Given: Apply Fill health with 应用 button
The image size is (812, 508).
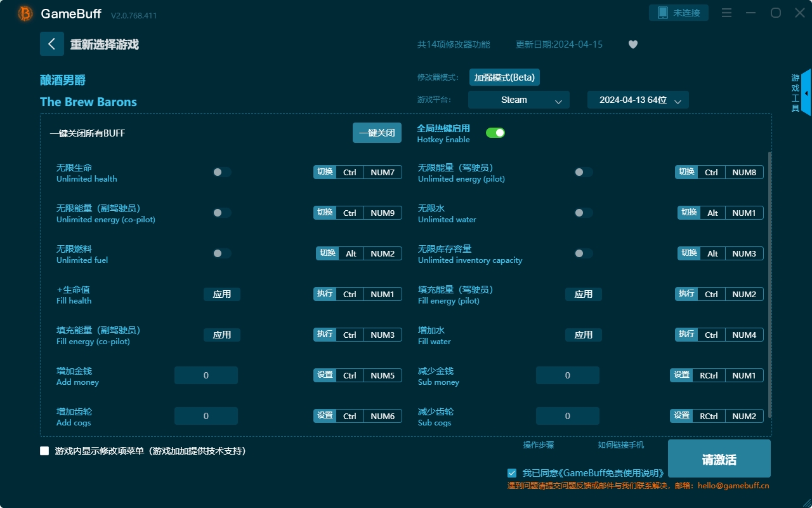Looking at the screenshot, I should pyautogui.click(x=222, y=294).
